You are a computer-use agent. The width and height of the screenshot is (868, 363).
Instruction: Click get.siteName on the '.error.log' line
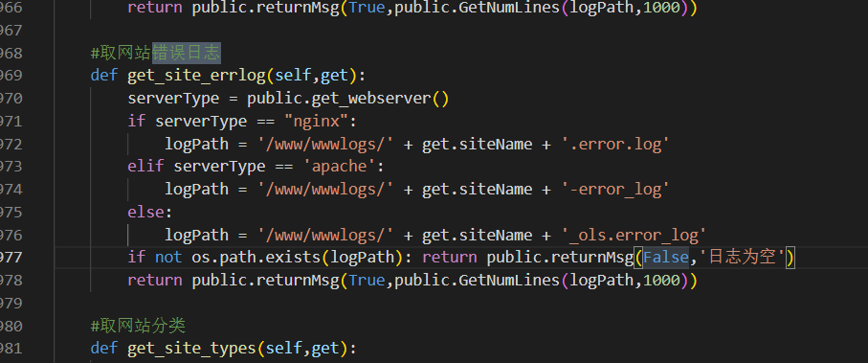[x=478, y=144]
